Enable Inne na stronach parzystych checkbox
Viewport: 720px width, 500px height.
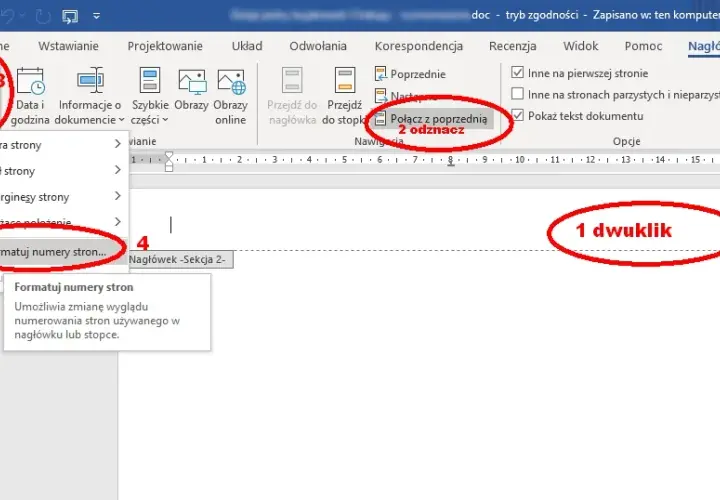pyautogui.click(x=518, y=94)
